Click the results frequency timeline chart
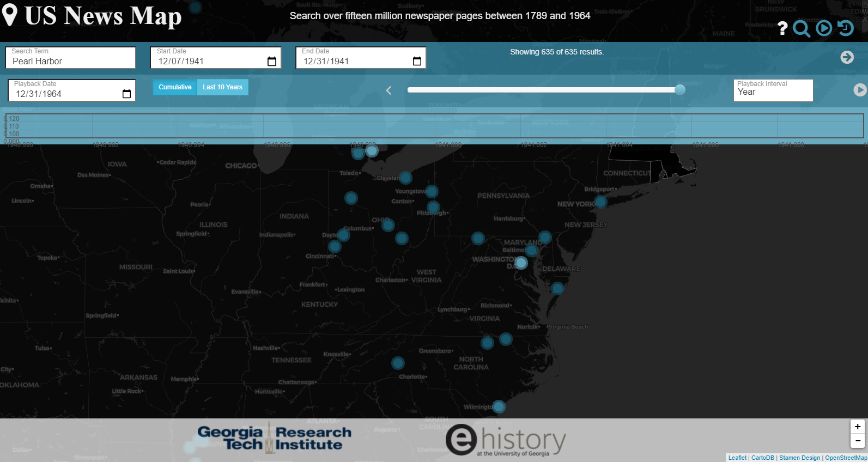The image size is (868, 462). (x=434, y=126)
